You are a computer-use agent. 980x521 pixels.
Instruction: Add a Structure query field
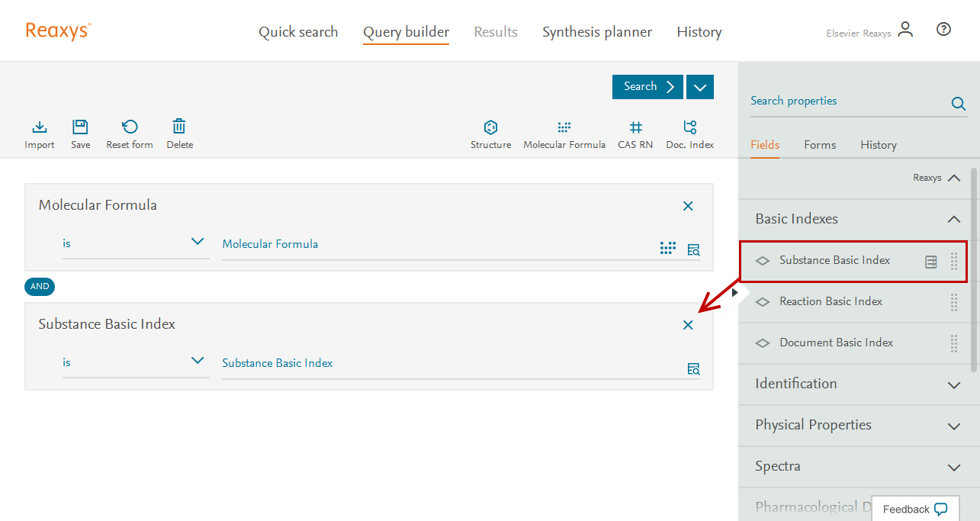coord(490,127)
